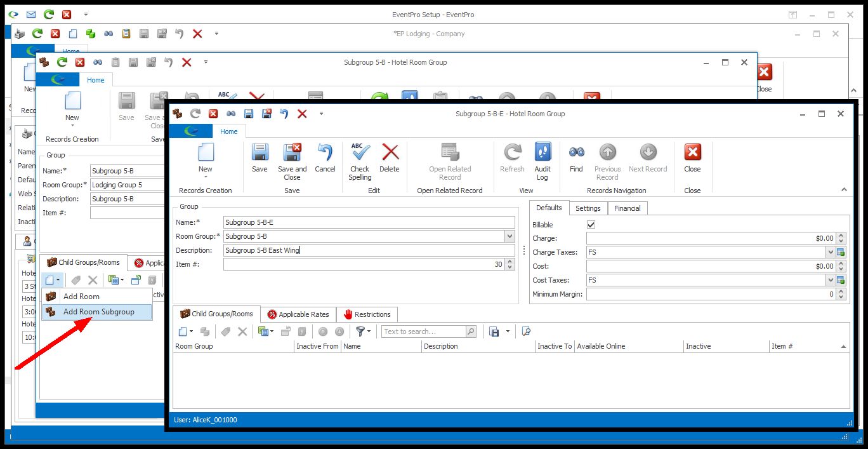The image size is (868, 449).
Task: Click green refresh in EventPro Setup quick access
Action: (49, 14)
